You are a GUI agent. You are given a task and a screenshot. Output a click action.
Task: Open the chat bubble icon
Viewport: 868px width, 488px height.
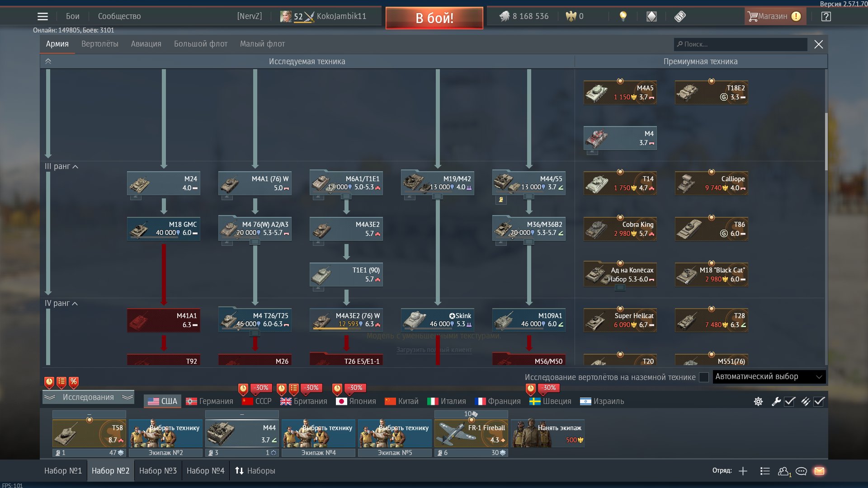pyautogui.click(x=801, y=471)
